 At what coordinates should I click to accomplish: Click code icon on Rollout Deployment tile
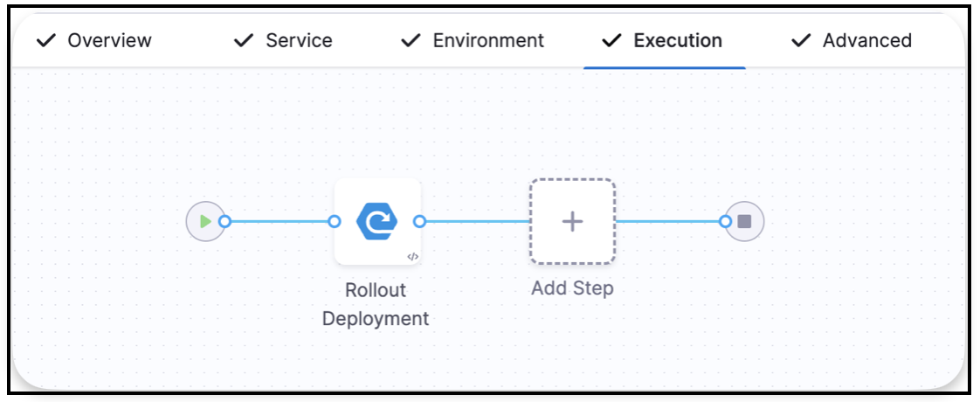coord(413,257)
